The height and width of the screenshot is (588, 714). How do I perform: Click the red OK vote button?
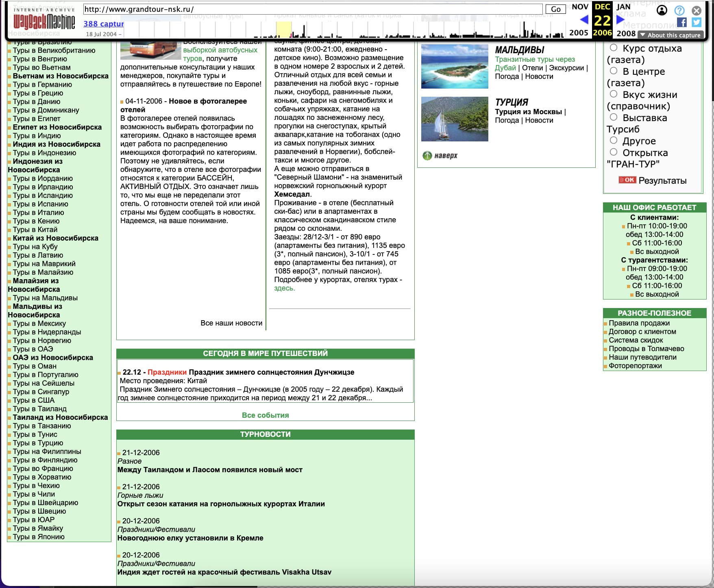[x=627, y=180]
